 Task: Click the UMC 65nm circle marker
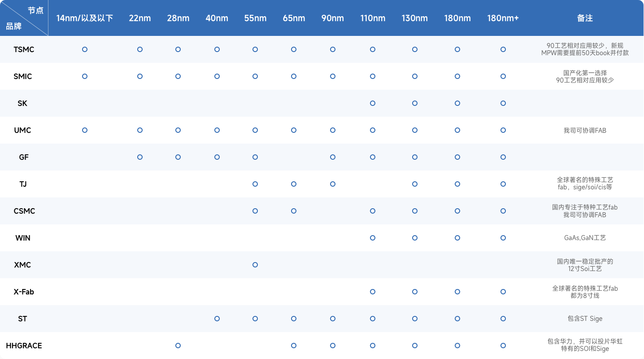point(294,130)
